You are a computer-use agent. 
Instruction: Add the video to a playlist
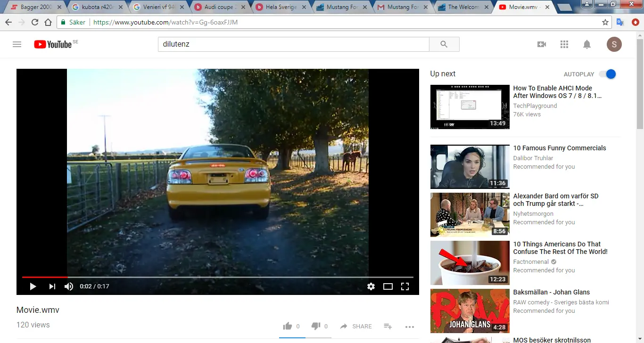[388, 326]
